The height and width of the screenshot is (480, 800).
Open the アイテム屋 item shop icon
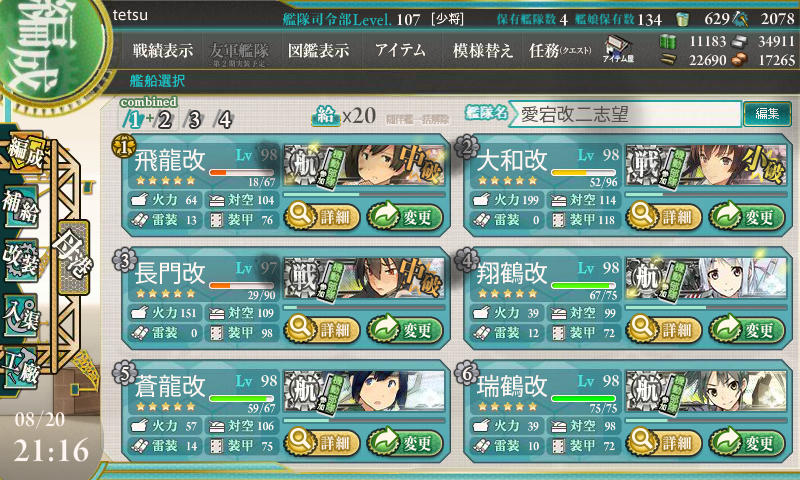(x=618, y=49)
